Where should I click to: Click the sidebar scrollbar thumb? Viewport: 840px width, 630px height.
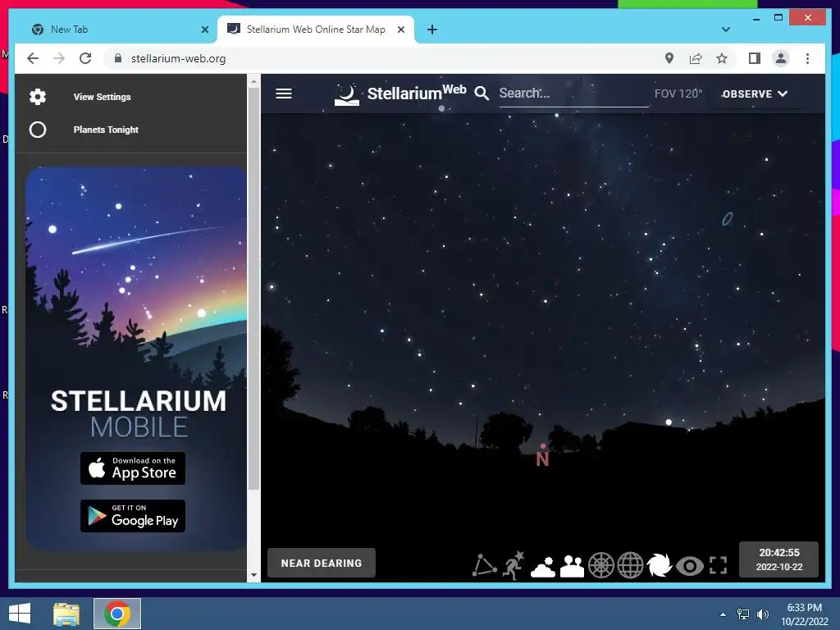[x=253, y=288]
